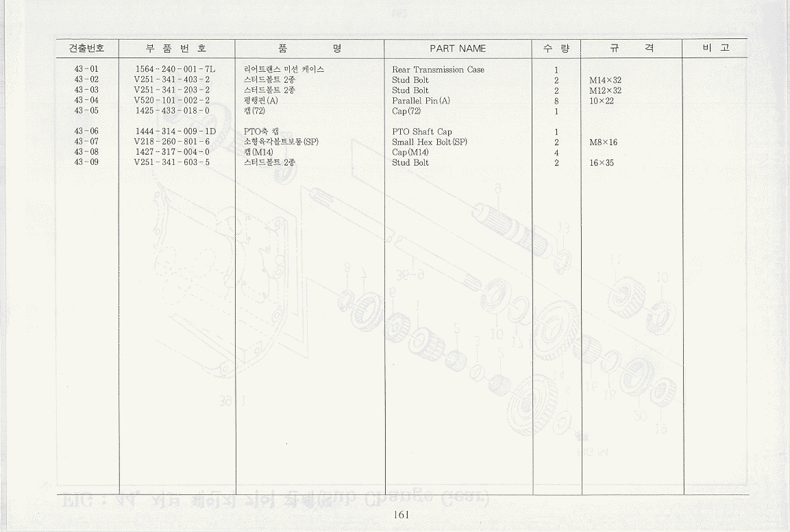The height and width of the screenshot is (532, 790).
Task: Select part number 1564-240-001-7L
Action: click(175, 69)
